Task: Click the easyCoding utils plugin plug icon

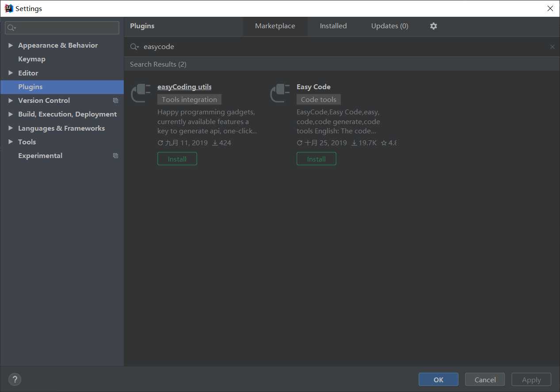Action: pos(141,93)
